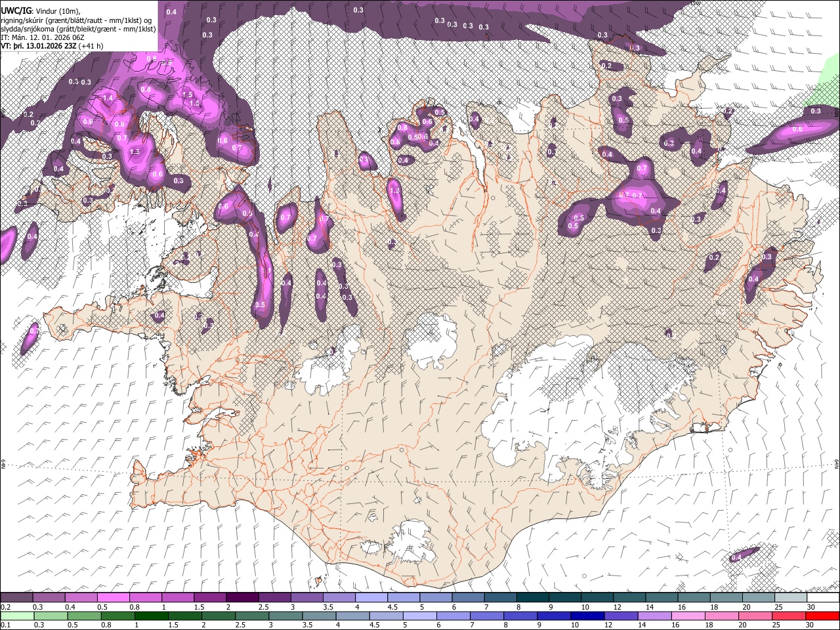This screenshot has width=840, height=630.
Task: Click the 'VT: Þri. 13.01.2026 23Z (+41 h)' text
Action: point(52,46)
